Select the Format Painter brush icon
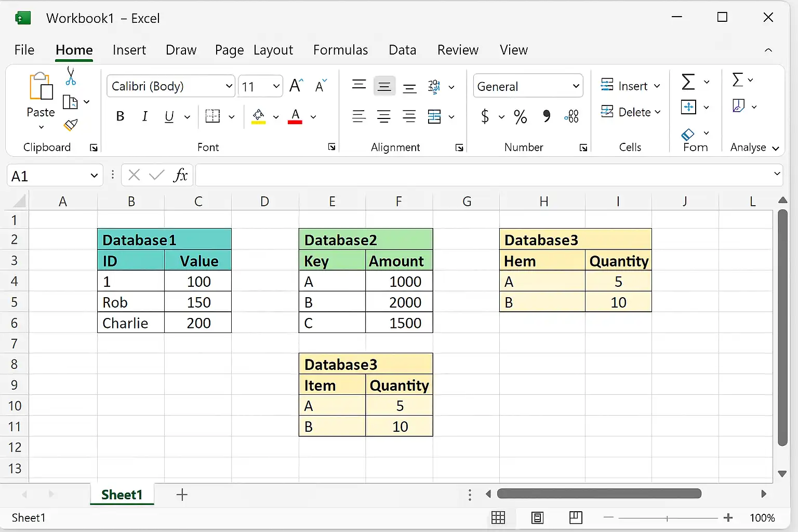This screenshot has height=532, width=798. pos(71,125)
